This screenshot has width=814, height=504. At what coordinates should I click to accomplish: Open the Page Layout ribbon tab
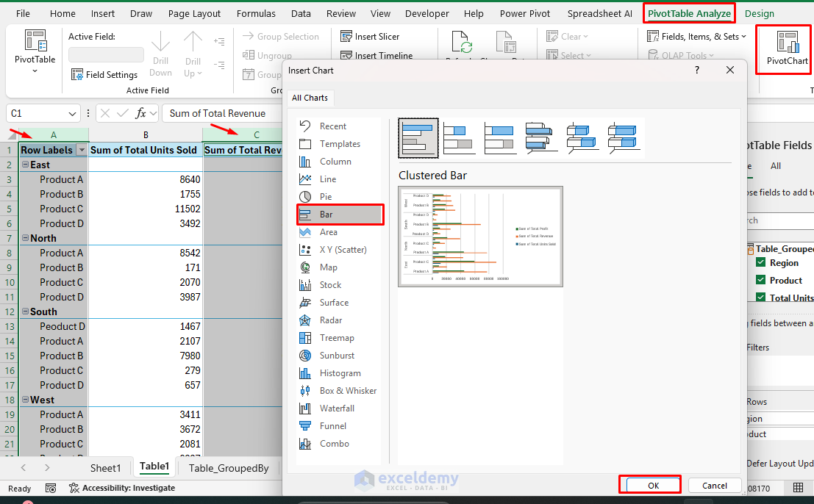(x=194, y=13)
